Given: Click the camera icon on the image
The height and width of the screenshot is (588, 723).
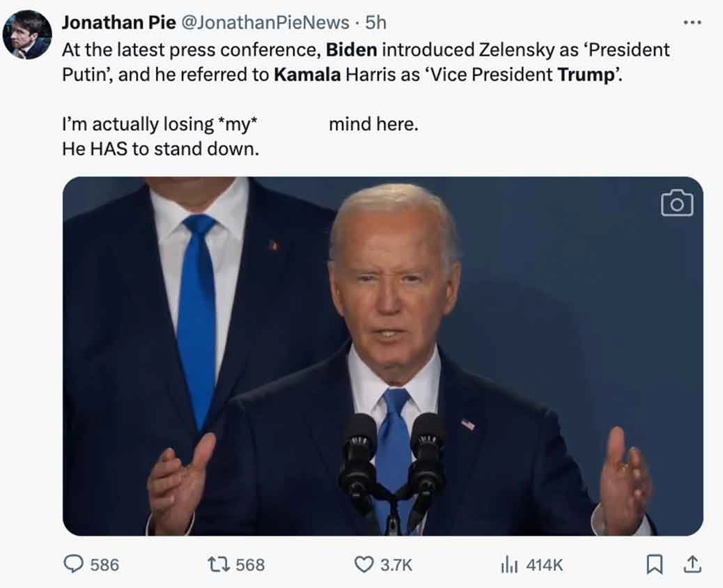Looking at the screenshot, I should pyautogui.click(x=677, y=203).
